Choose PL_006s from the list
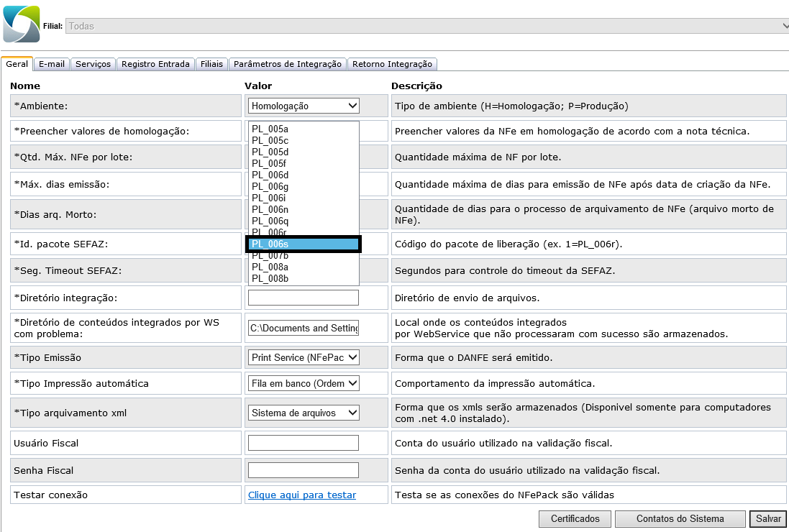This screenshot has height=532, width=789. 303,244
